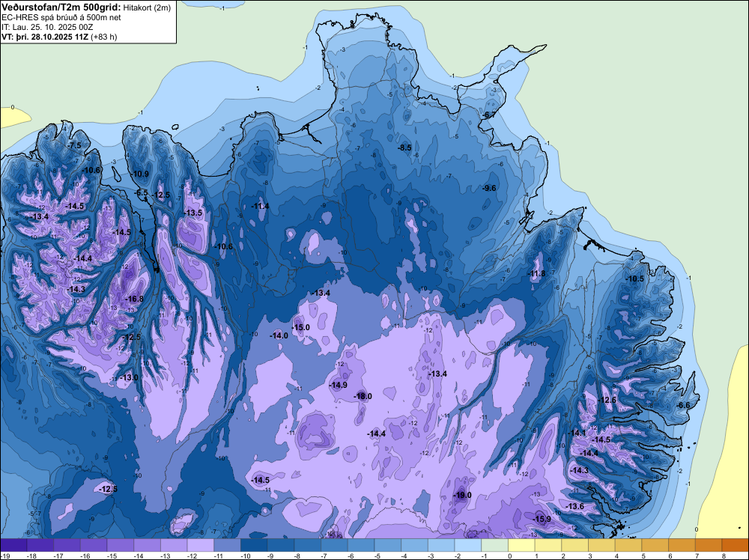Click the -16.8 temperature value on the map
This screenshot has height=560, width=749.
134,299
